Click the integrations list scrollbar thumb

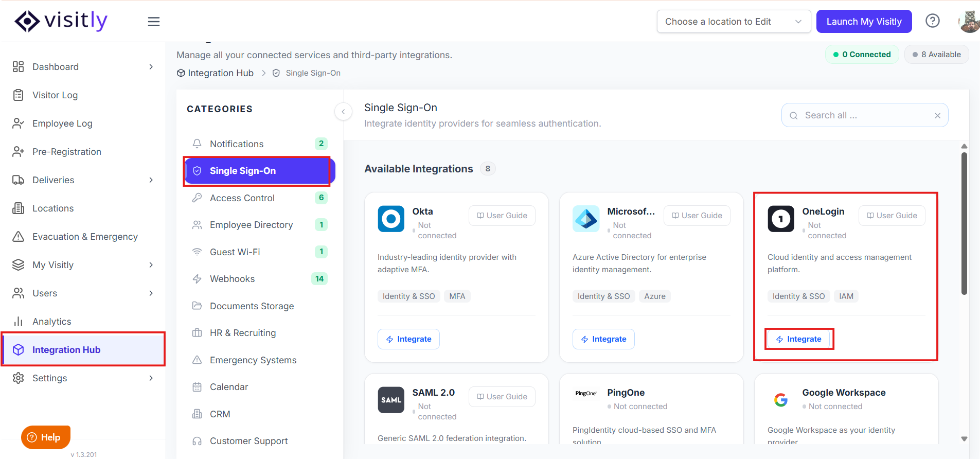(x=964, y=223)
